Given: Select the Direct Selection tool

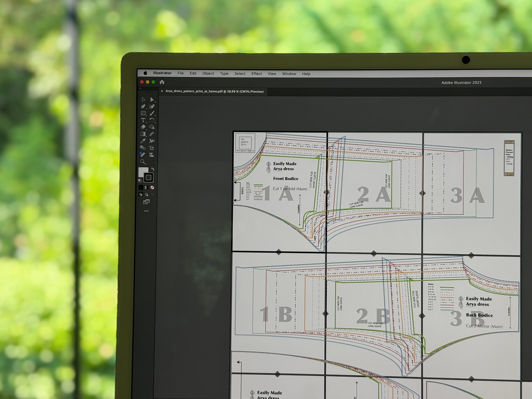Looking at the screenshot, I should point(152,99).
